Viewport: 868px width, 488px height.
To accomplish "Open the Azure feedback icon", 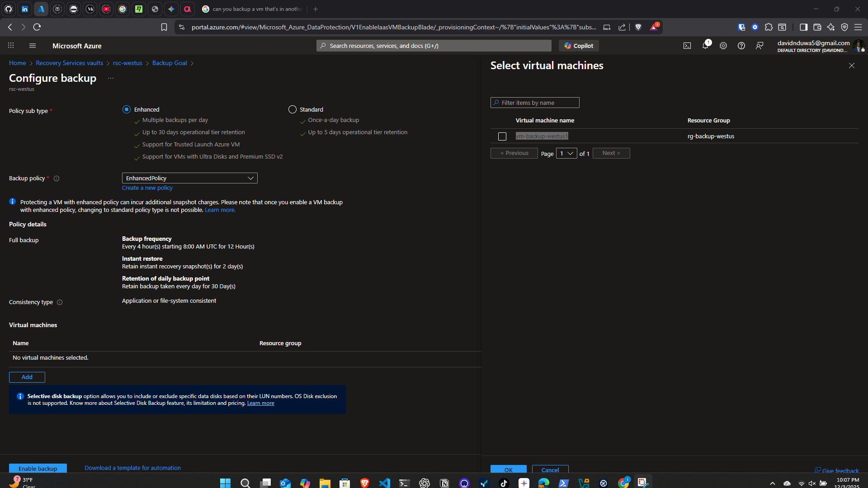I will coord(759,46).
